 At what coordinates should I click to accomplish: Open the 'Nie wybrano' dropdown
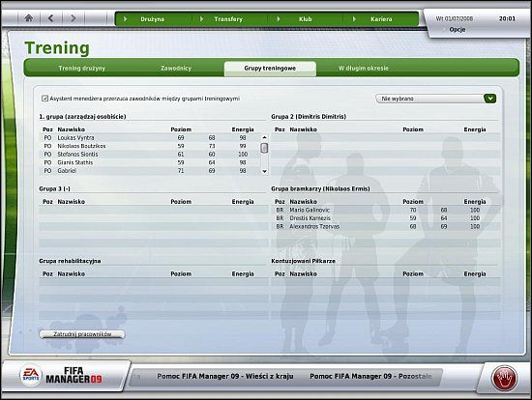(436, 99)
